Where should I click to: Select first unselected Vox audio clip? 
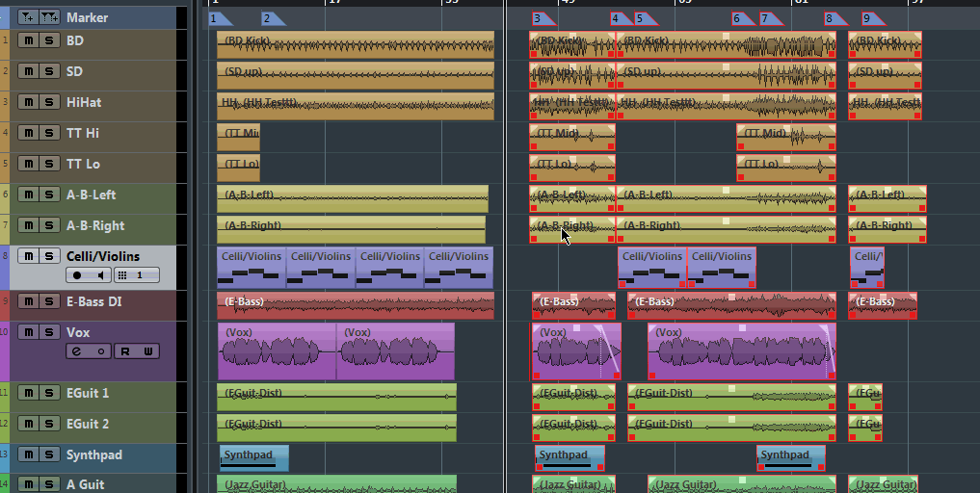tap(277, 351)
